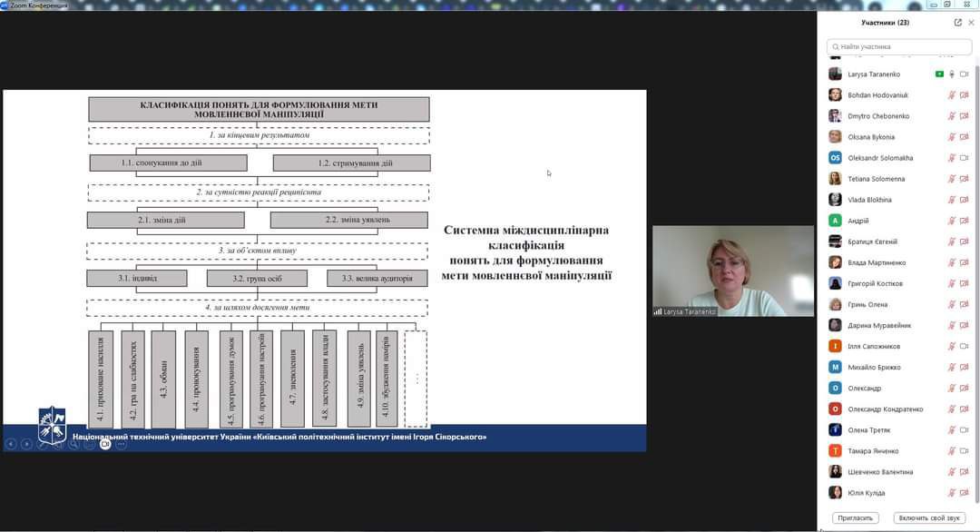
Task: Click the slideshow camera icon
Action: pyautogui.click(x=105, y=444)
